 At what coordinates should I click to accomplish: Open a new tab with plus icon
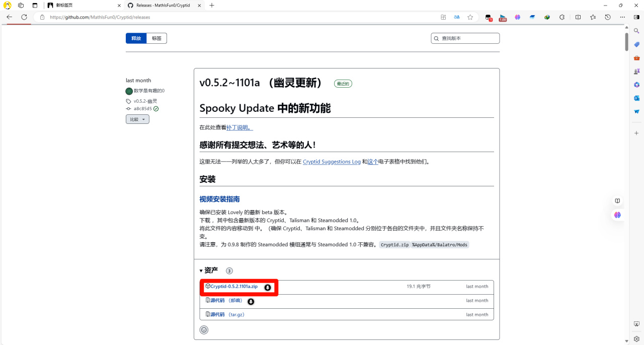212,5
